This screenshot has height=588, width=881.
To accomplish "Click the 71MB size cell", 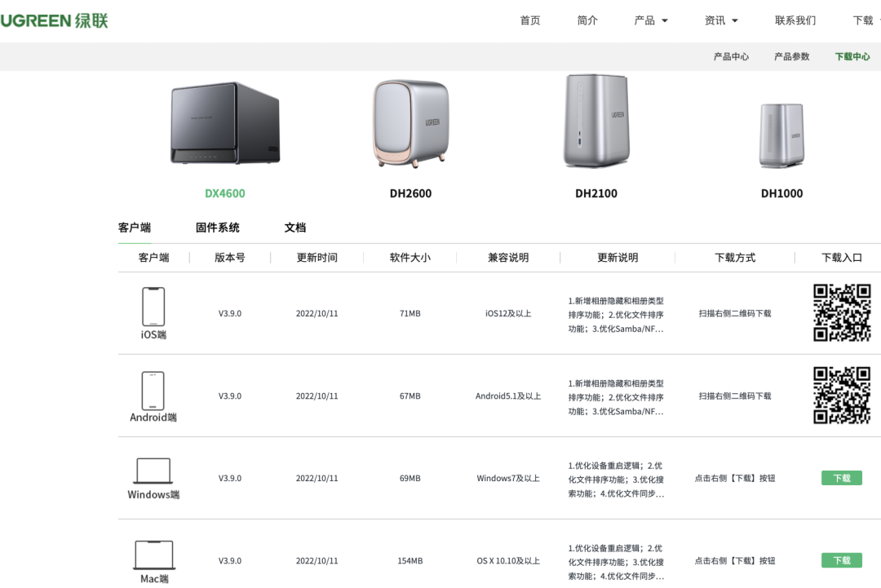I will click(410, 313).
